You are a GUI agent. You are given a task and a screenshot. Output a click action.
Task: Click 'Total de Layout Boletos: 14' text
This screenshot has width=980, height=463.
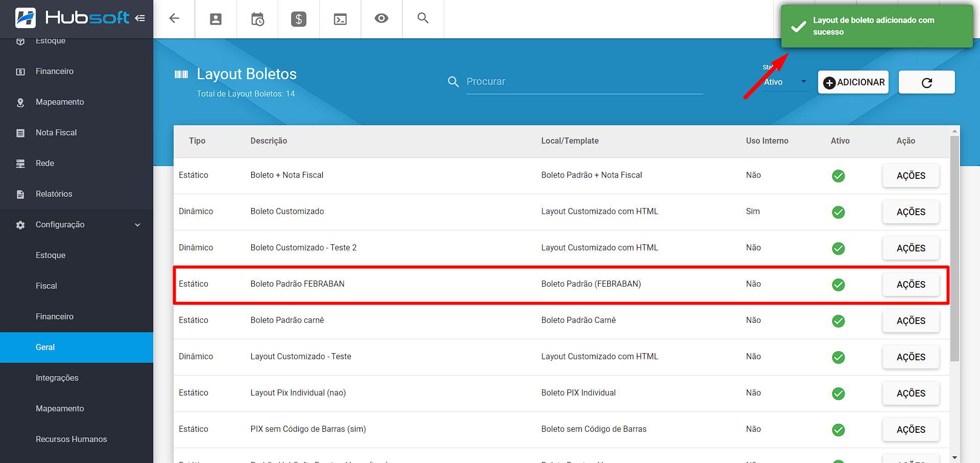tap(246, 94)
